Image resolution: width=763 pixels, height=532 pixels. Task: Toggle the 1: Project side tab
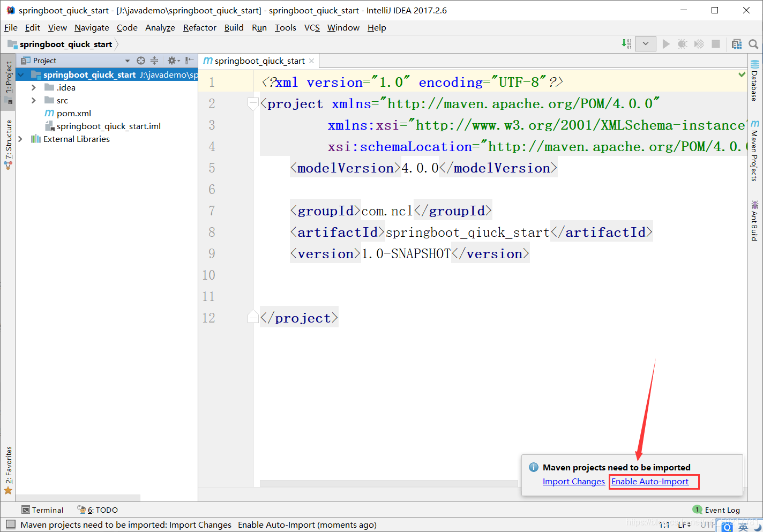point(8,82)
